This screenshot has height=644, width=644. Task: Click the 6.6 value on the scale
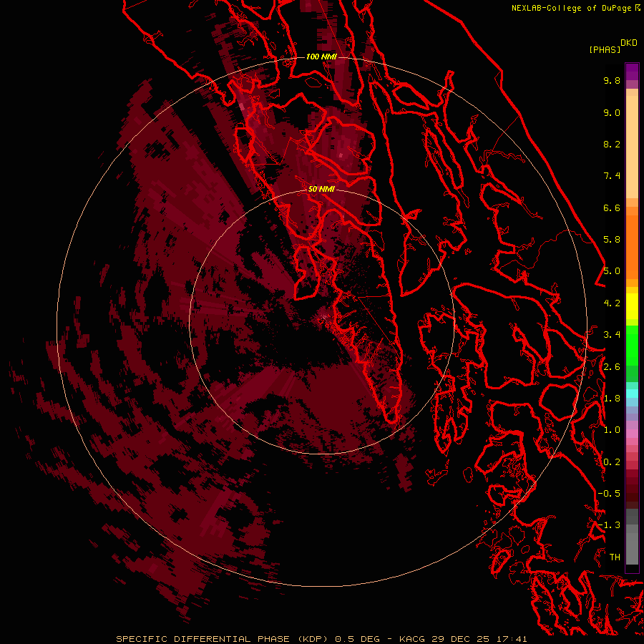click(x=612, y=208)
